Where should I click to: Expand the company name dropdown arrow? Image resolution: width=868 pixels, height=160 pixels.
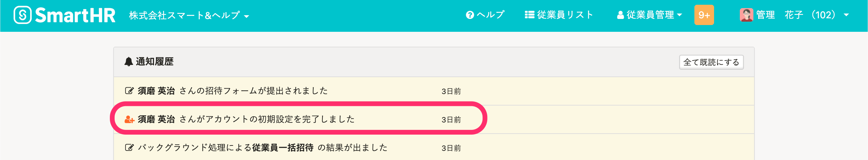[x=247, y=16]
